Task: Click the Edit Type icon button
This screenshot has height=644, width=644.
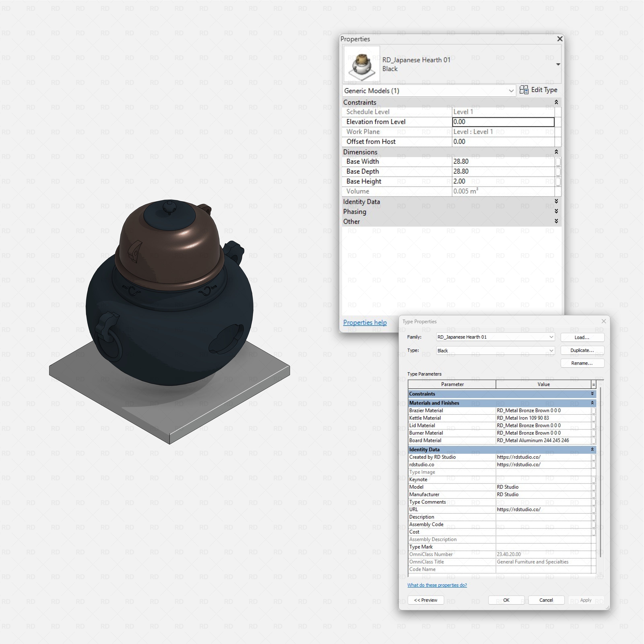Action: 538,90
